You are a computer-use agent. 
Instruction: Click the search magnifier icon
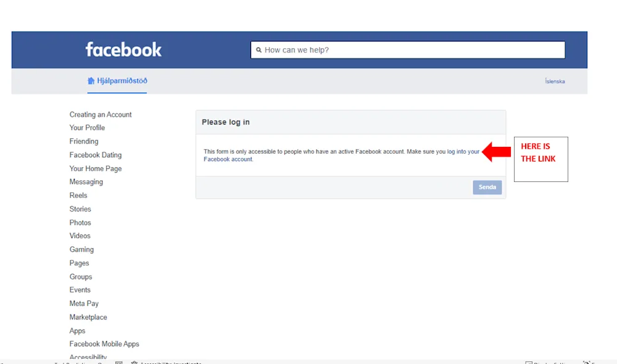click(x=259, y=50)
